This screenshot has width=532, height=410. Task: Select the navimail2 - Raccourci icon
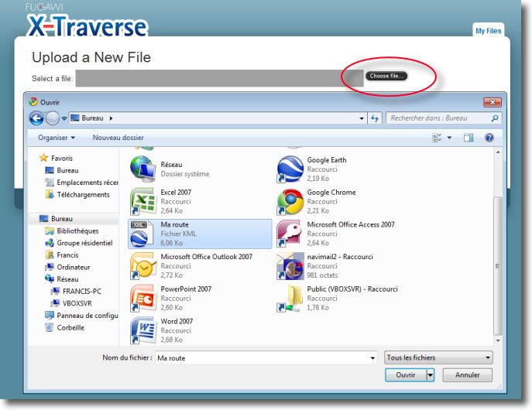tap(290, 266)
